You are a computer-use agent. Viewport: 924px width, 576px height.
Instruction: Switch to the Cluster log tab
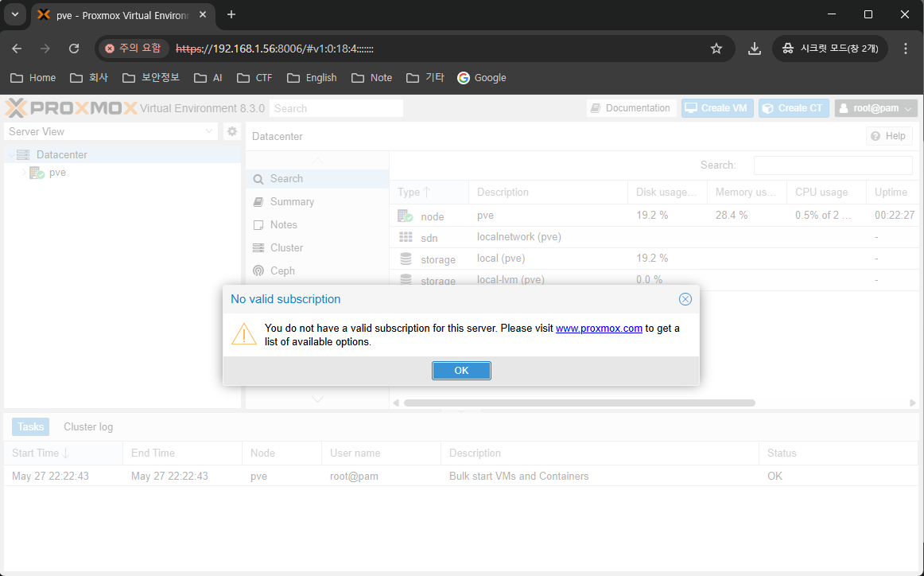(88, 427)
